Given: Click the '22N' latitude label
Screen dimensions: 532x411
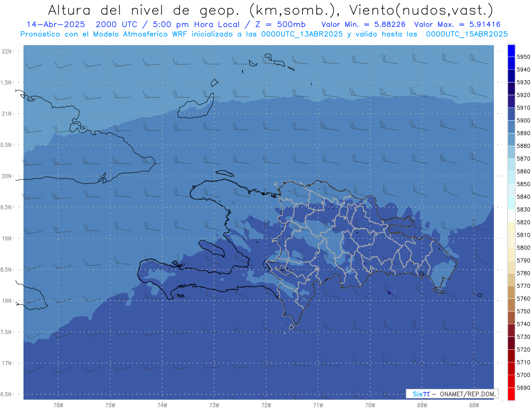Looking at the screenshot, I should point(7,51).
